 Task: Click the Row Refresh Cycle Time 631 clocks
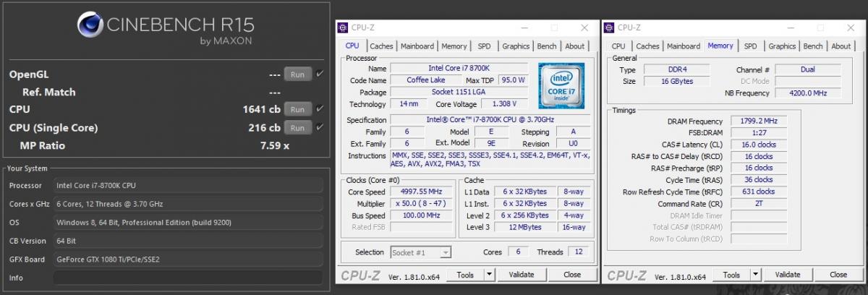[758, 192]
